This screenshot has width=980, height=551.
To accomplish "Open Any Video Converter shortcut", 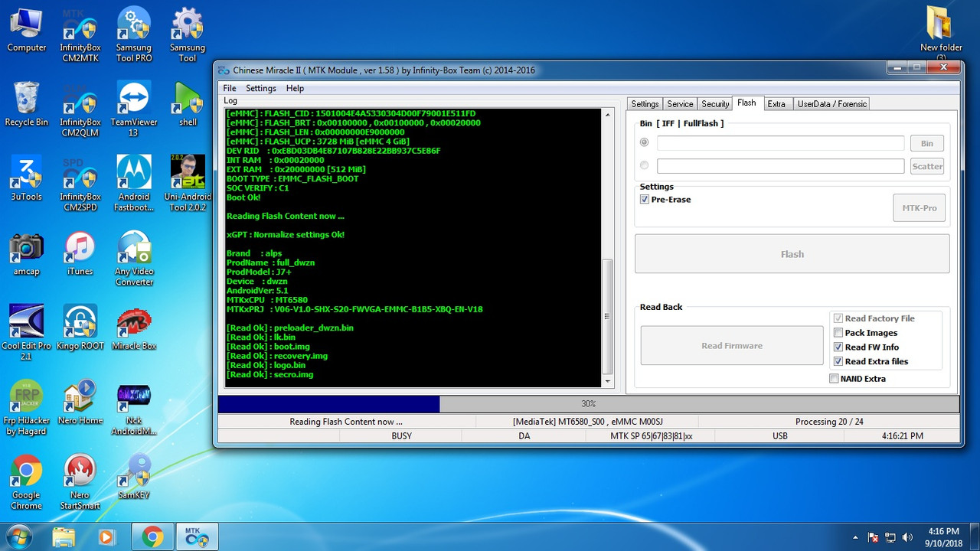I will (134, 259).
